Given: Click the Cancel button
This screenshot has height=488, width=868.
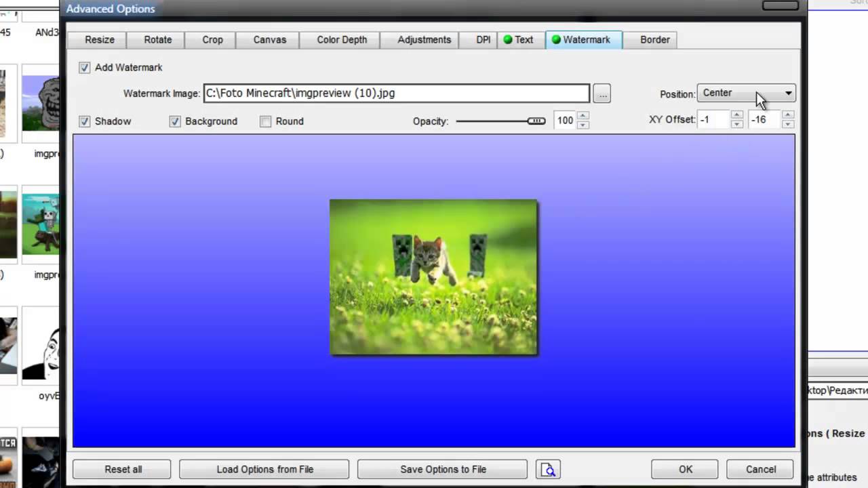Looking at the screenshot, I should [x=761, y=469].
